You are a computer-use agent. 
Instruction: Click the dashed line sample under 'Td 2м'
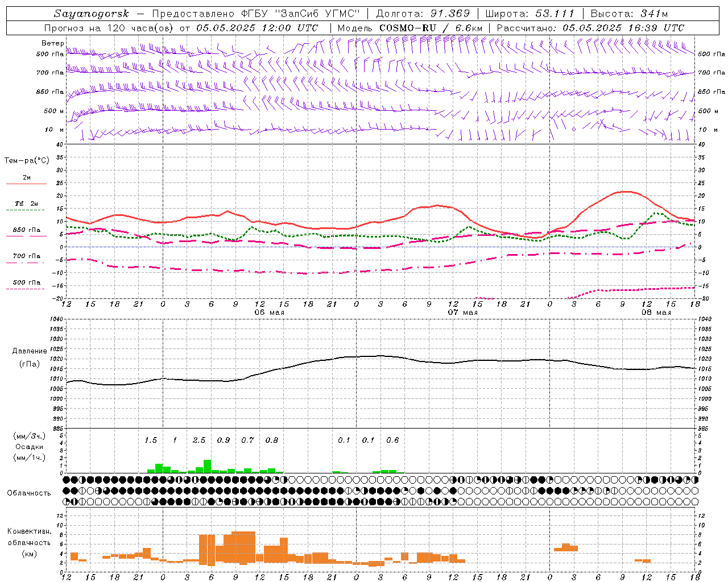[26, 210]
